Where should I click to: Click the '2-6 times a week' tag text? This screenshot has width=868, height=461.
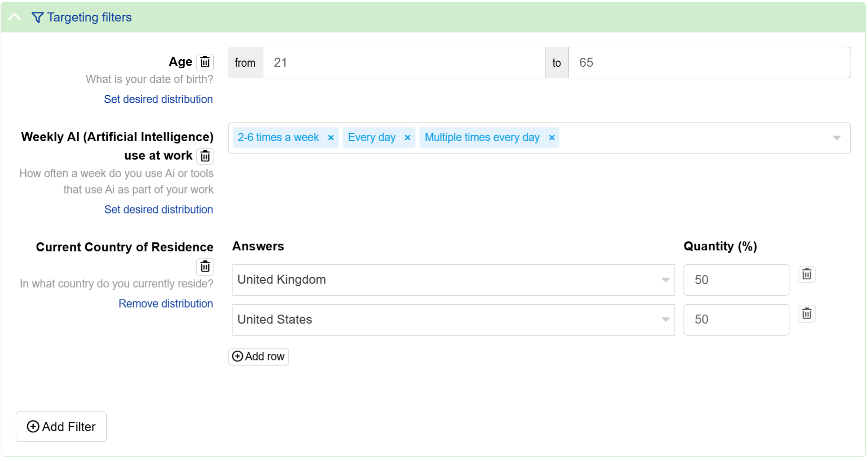[x=278, y=138]
